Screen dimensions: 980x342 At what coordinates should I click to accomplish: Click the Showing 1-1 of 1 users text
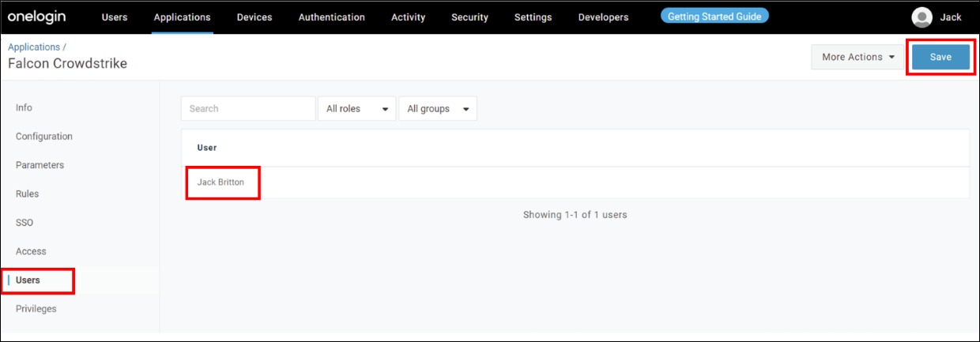(575, 215)
